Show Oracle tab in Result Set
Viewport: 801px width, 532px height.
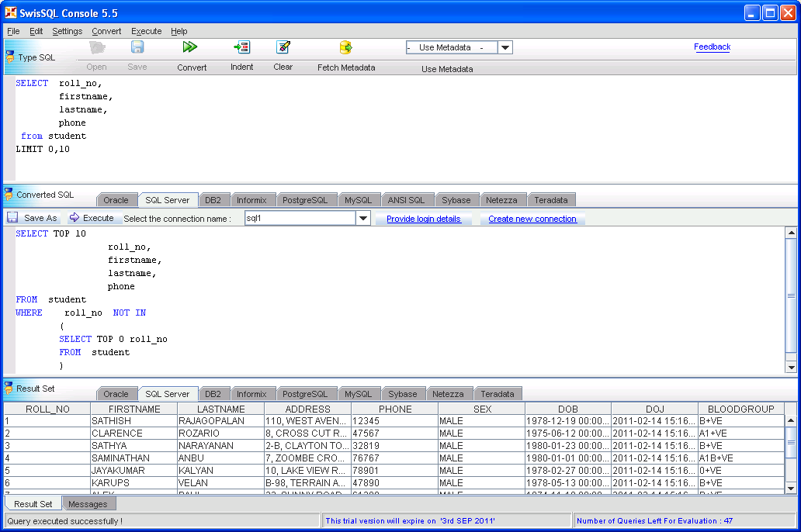(x=116, y=394)
